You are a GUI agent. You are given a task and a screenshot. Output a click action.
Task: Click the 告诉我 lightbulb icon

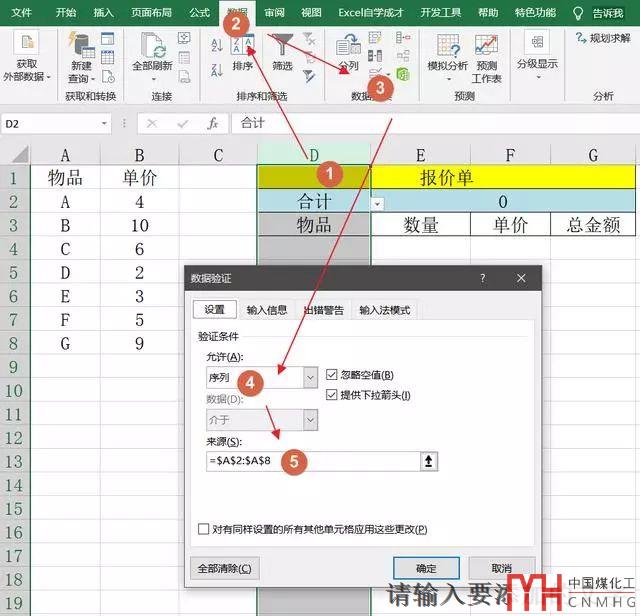(578, 13)
